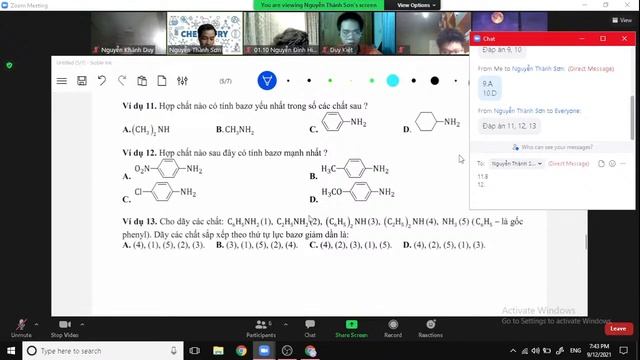Select the blue pen tool button
The height and width of the screenshot is (360, 640).
tap(267, 81)
